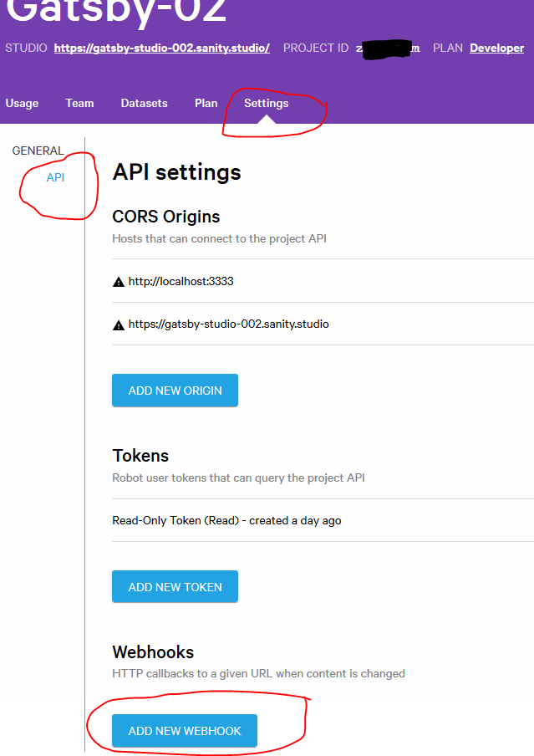Click the CORS Origins heading
The width and height of the screenshot is (534, 756).
[165, 217]
